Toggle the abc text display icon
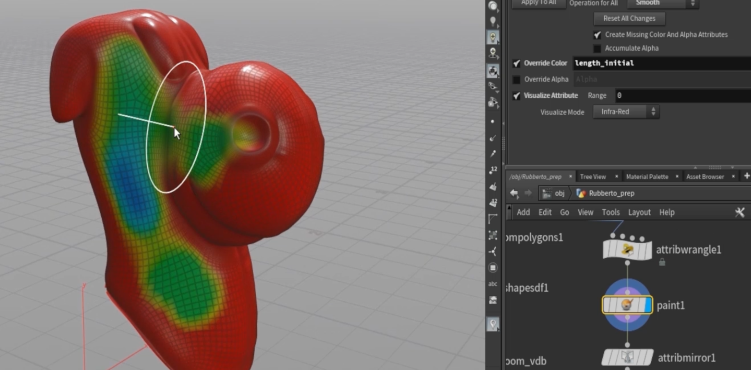 [x=493, y=284]
